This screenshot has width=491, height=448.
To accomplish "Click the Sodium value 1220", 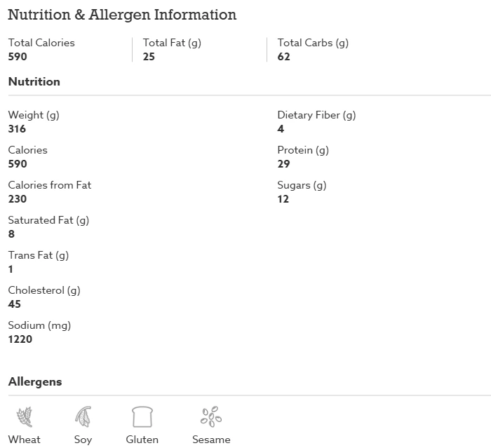I will (x=20, y=339).
